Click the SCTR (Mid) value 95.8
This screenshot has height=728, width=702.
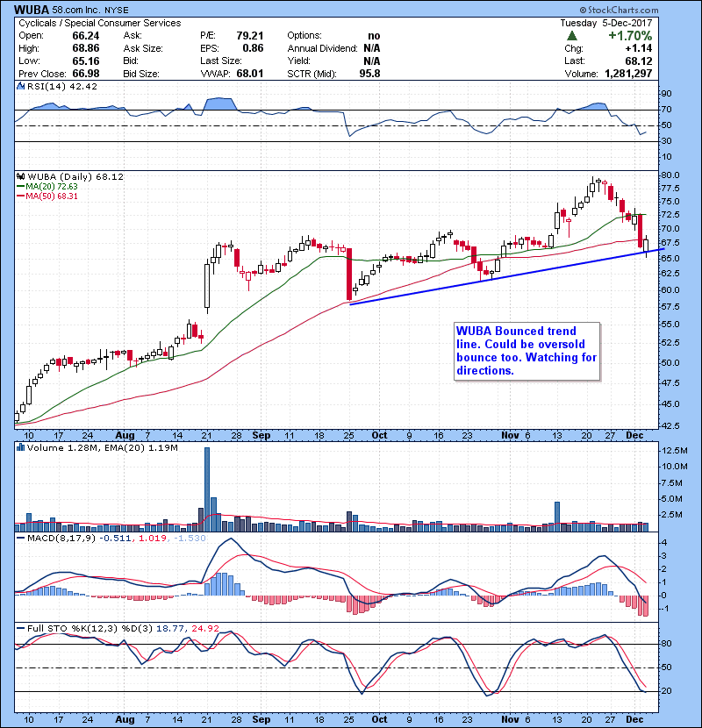point(369,74)
